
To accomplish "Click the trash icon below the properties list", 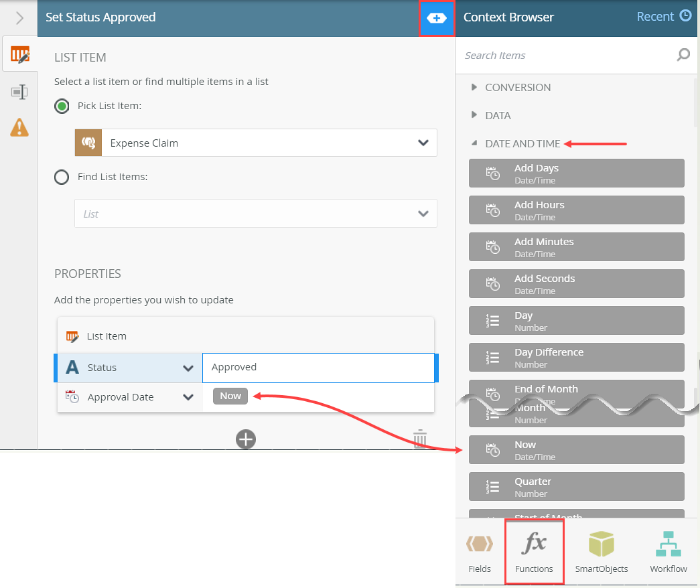I will click(420, 439).
